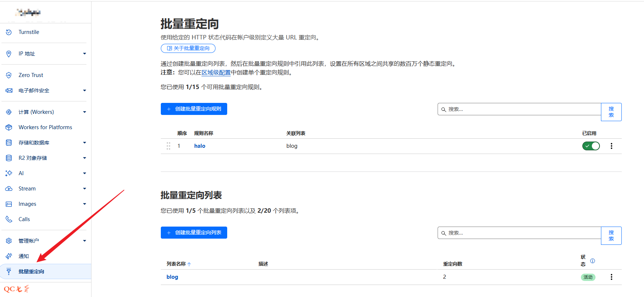Click the 通知 megaphone icon
This screenshot has width=644, height=297.
click(9, 256)
